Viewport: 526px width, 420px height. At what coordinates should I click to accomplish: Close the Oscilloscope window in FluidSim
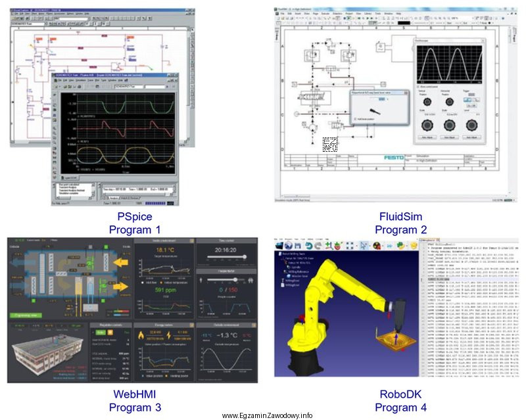click(483, 41)
